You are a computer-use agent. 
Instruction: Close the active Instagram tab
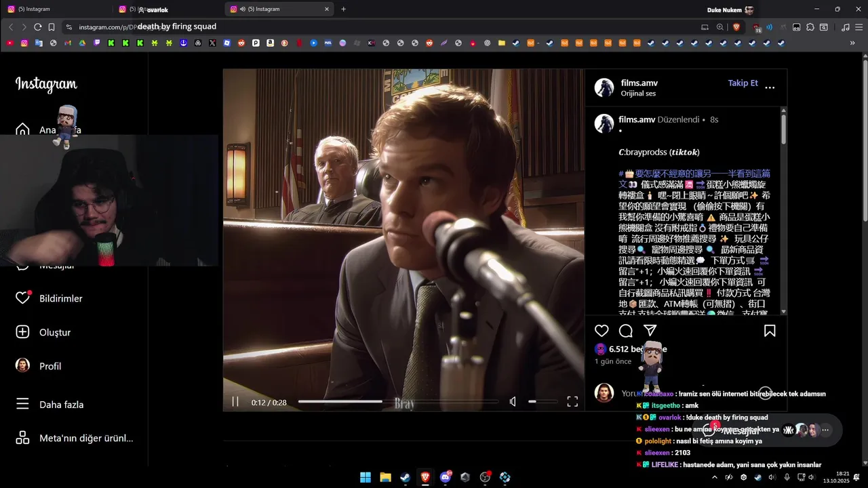coord(327,9)
